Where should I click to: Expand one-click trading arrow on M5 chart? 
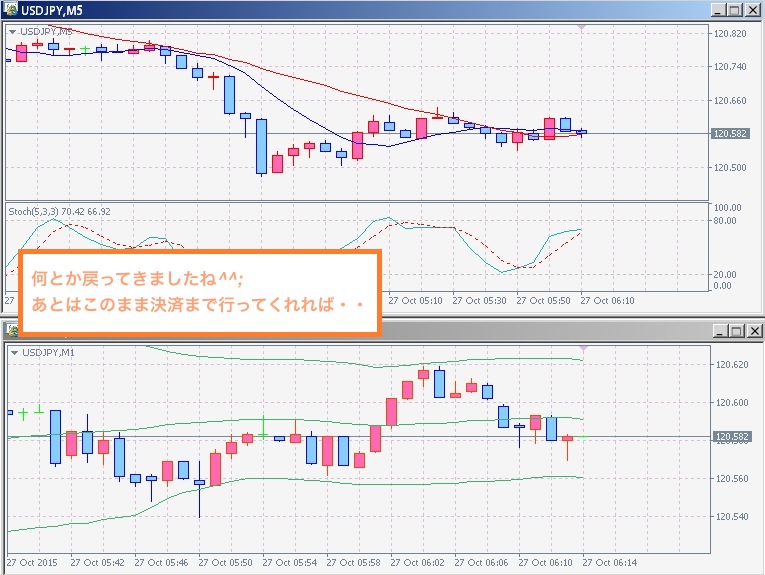pyautogui.click(x=12, y=32)
